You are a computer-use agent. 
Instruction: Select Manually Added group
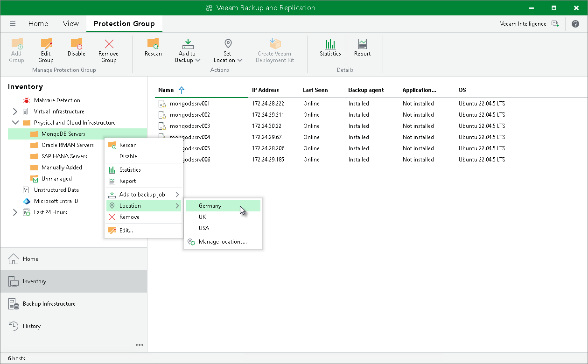pos(62,168)
